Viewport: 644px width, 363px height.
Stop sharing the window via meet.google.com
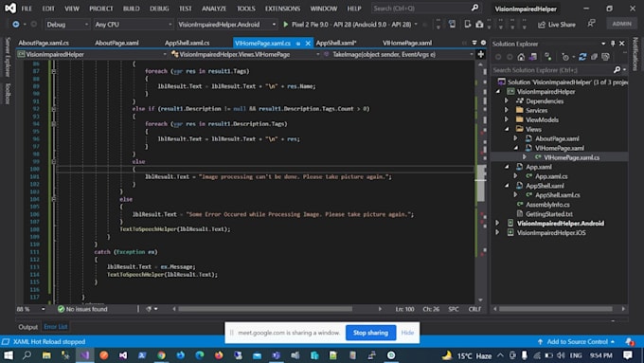click(370, 333)
